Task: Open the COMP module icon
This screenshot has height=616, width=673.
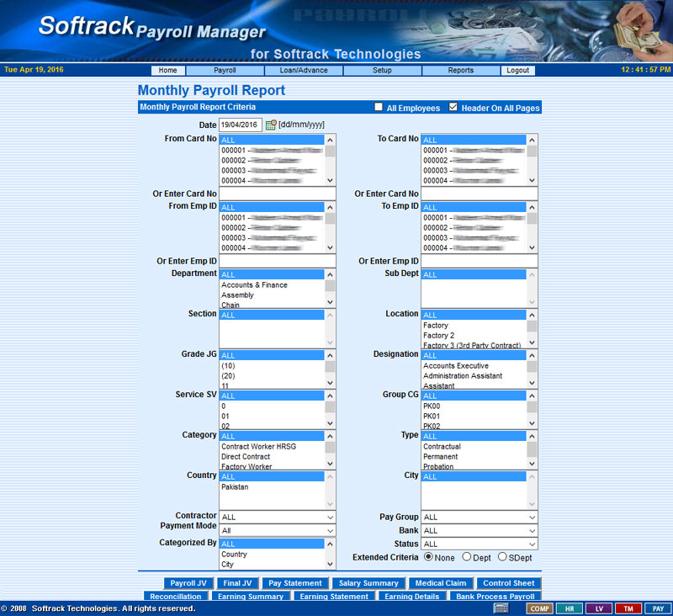Action: (539, 608)
